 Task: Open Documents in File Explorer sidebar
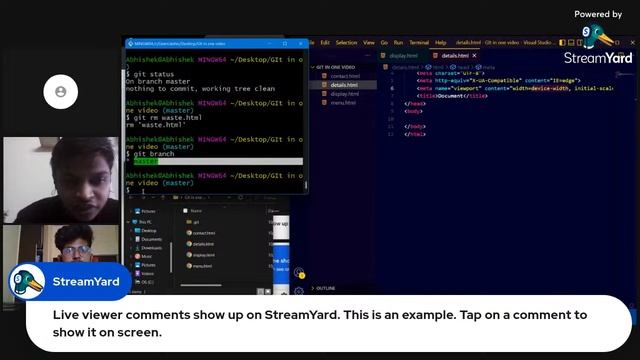click(148, 239)
